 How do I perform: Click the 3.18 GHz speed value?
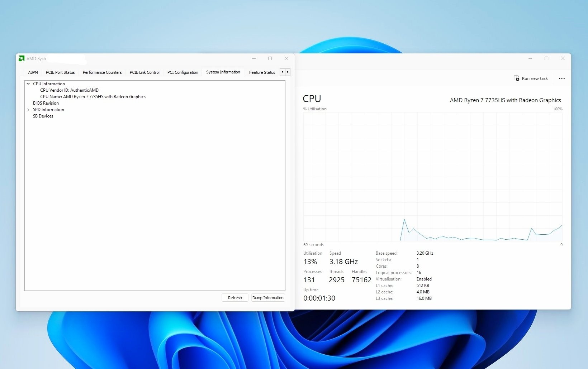pyautogui.click(x=343, y=262)
